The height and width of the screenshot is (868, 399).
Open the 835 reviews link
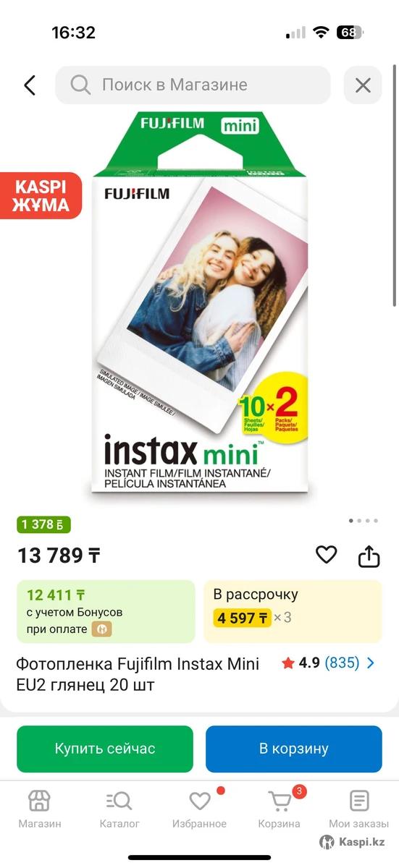(342, 663)
